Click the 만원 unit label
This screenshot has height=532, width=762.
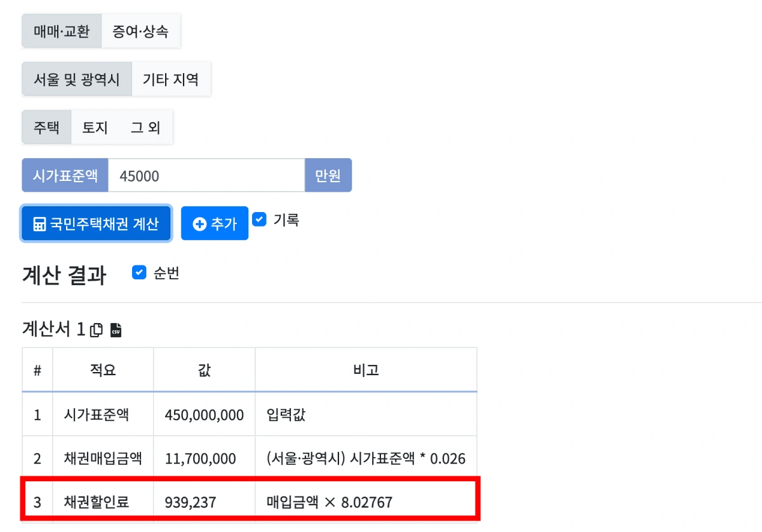328,175
